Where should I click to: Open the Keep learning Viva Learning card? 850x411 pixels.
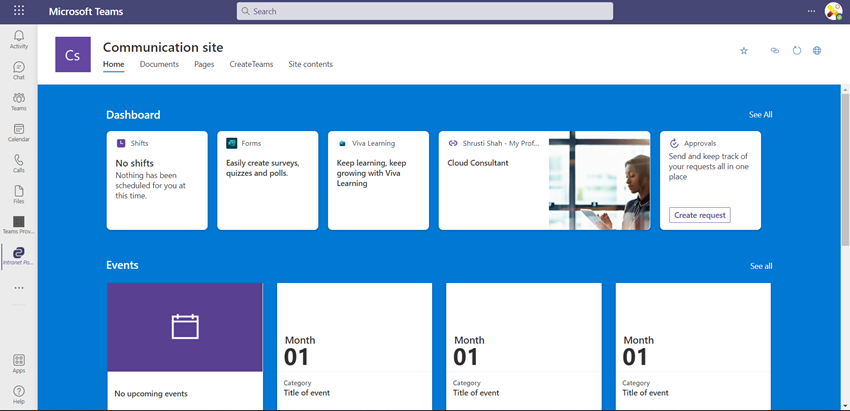click(378, 181)
